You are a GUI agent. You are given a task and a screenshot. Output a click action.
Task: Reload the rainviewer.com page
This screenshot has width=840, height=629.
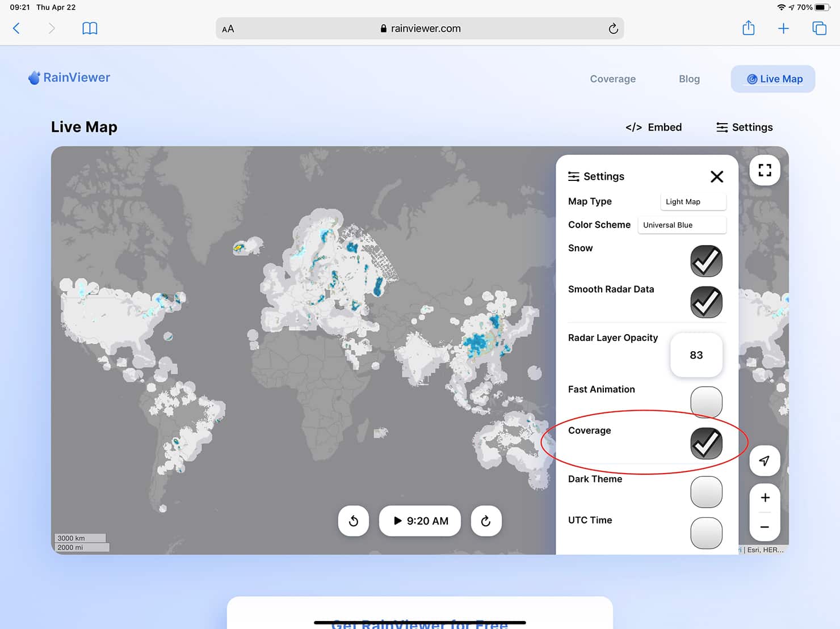pos(613,28)
